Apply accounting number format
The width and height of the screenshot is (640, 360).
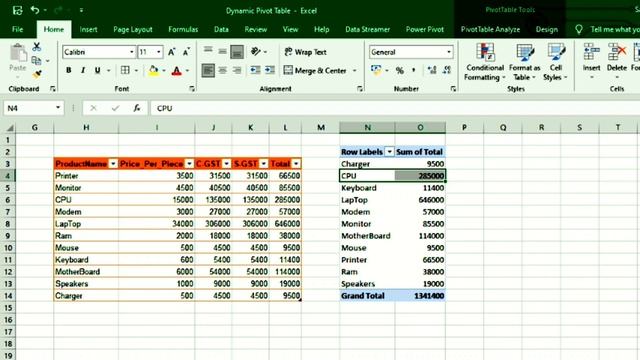376,70
